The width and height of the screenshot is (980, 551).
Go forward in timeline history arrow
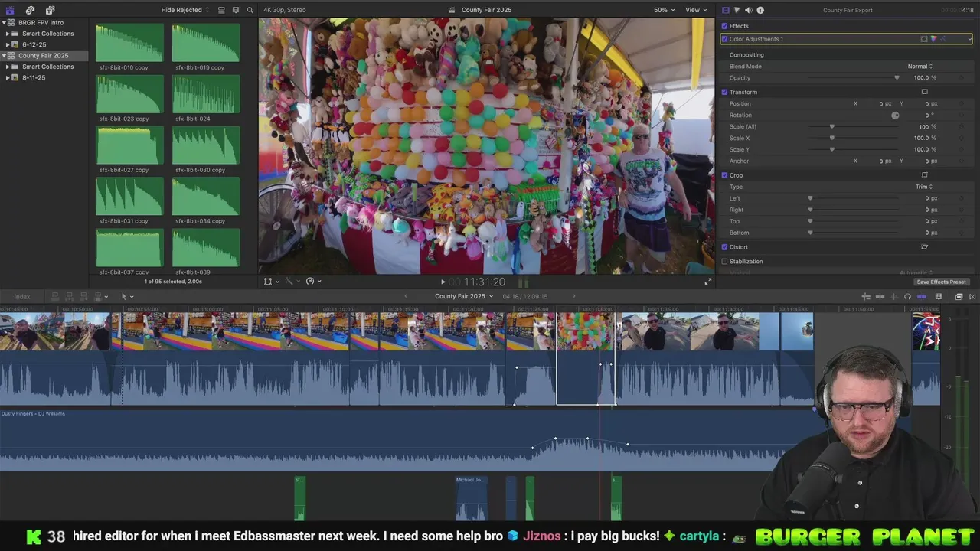(x=573, y=296)
